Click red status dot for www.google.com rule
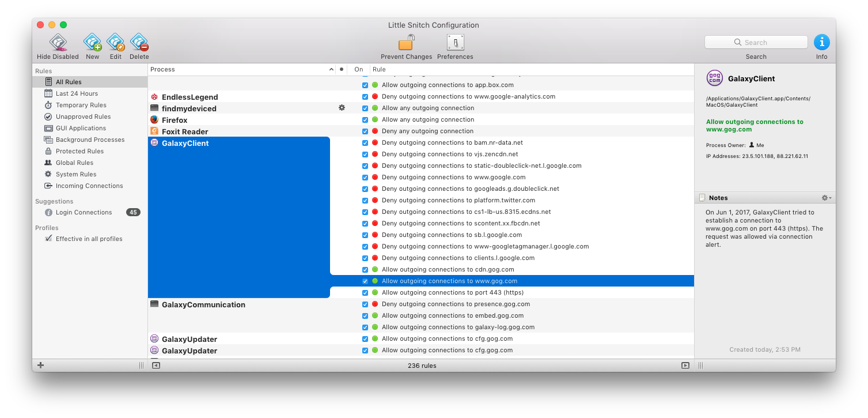The height and width of the screenshot is (418, 868). [375, 178]
